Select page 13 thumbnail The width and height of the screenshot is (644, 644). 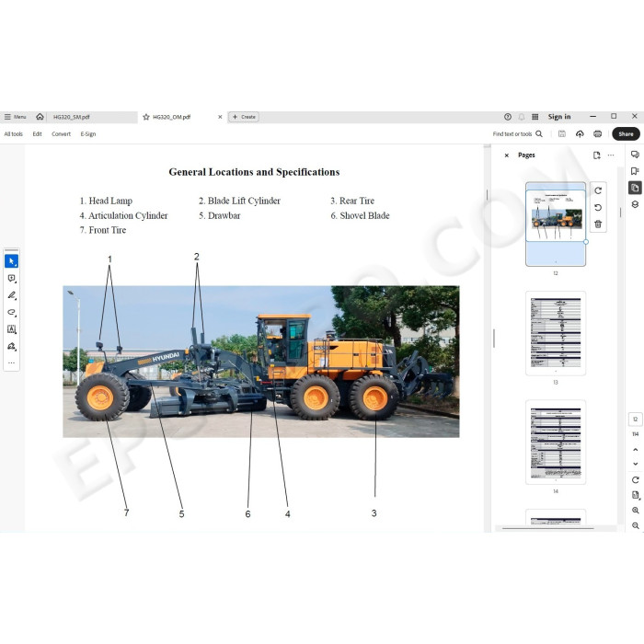tap(556, 333)
